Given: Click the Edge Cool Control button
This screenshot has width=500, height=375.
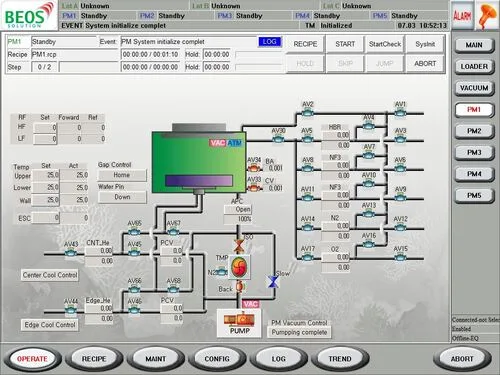Looking at the screenshot, I should (50, 325).
